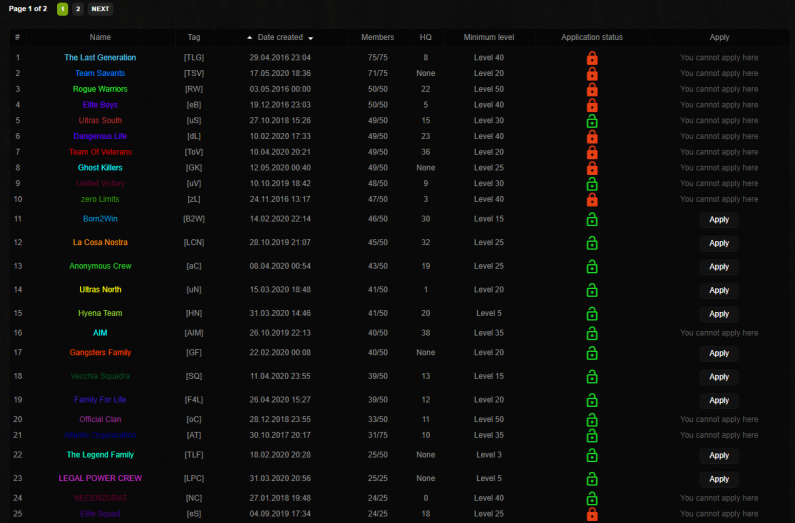Click the green lock icon for LEGAL POWER CREW

(x=592, y=479)
